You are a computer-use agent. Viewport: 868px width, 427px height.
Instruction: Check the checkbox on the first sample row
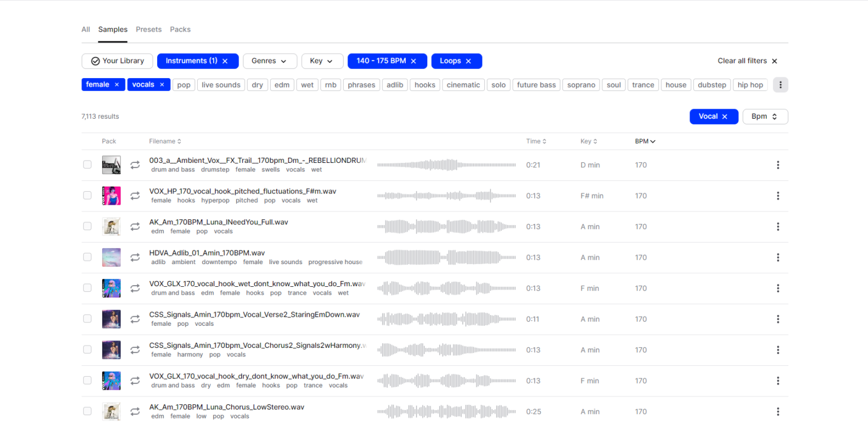click(87, 165)
